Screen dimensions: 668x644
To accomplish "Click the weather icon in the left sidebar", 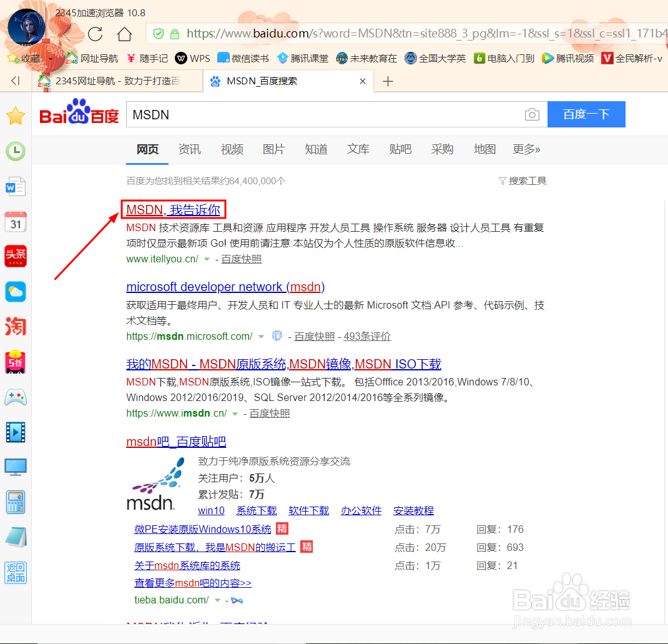I will click(15, 291).
